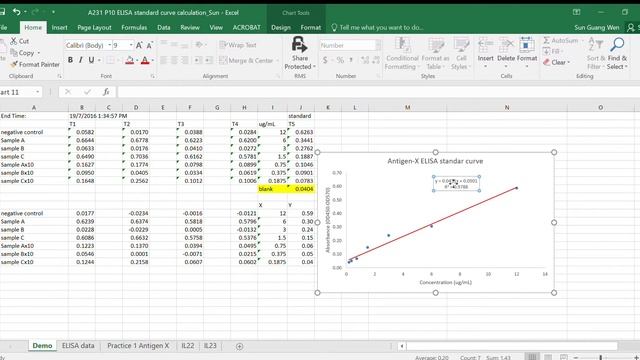The image size is (640, 360).
Task: Apply font color red A
Action: [144, 60]
